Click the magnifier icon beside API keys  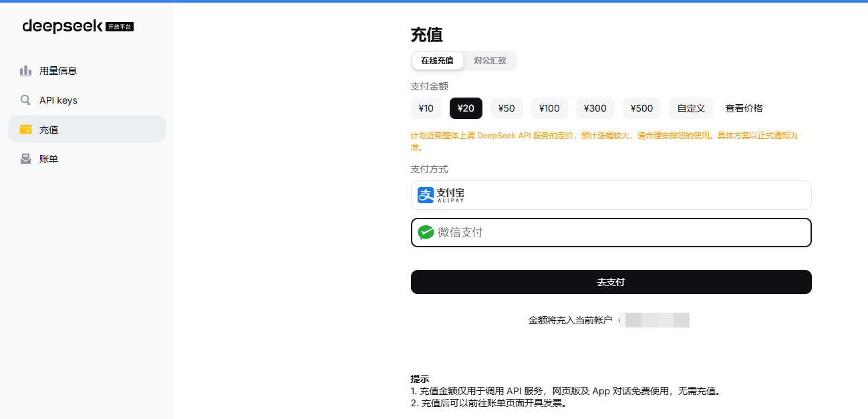tap(25, 100)
